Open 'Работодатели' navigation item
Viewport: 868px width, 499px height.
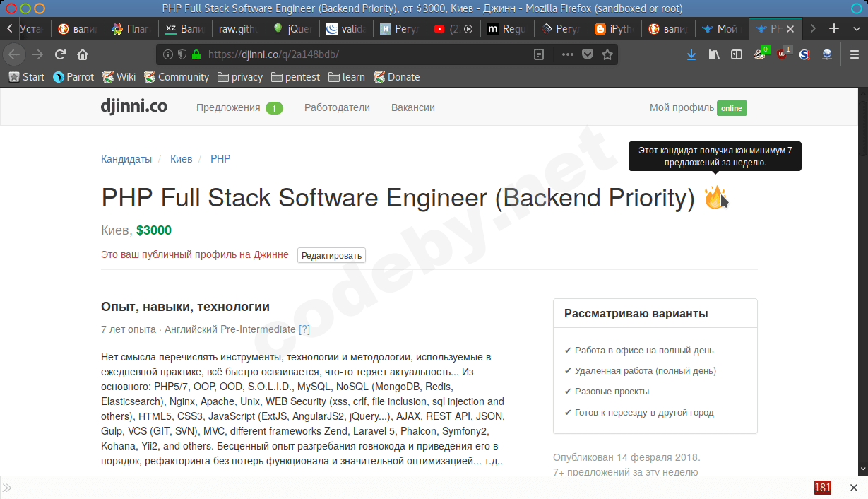pos(337,107)
